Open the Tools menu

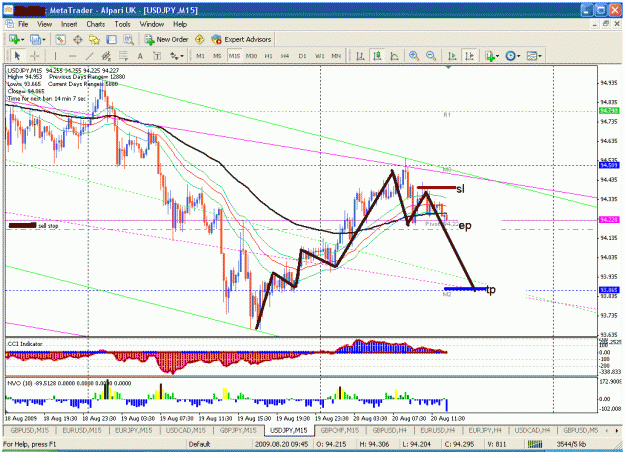(x=122, y=24)
